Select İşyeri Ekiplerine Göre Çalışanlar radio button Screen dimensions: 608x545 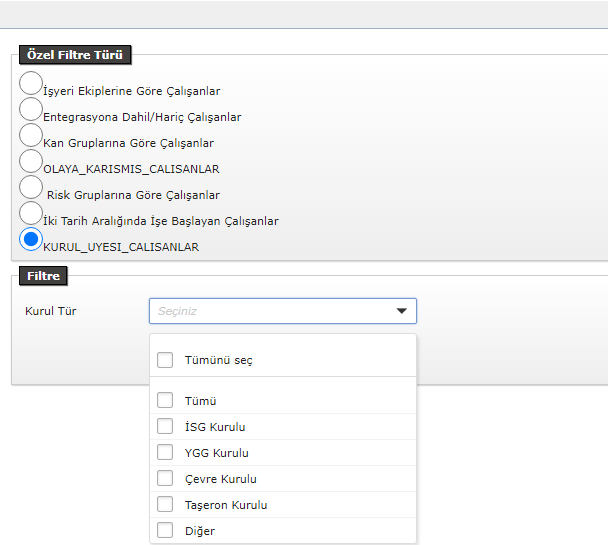tap(31, 83)
